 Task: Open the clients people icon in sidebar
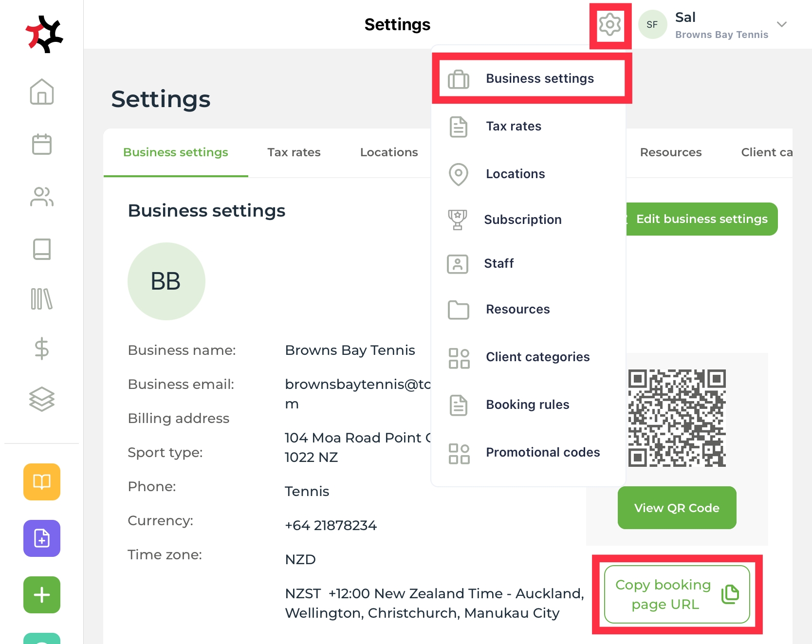[x=42, y=197]
